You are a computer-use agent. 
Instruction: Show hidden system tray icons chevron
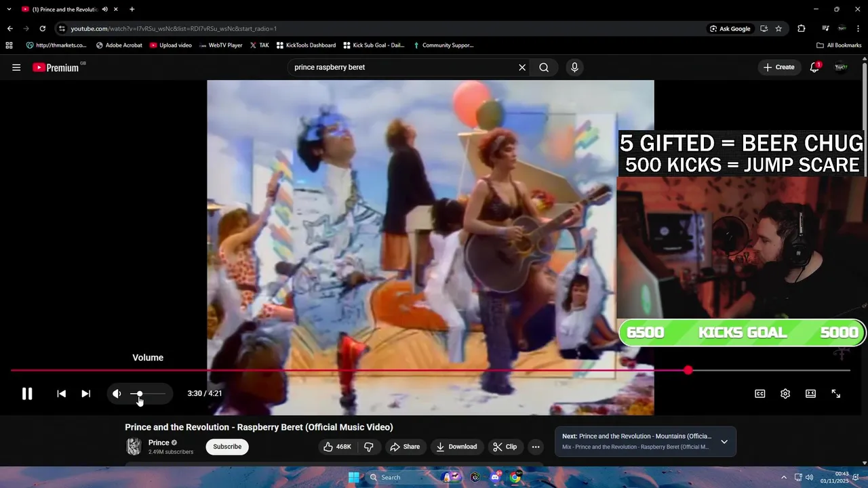[x=784, y=477]
